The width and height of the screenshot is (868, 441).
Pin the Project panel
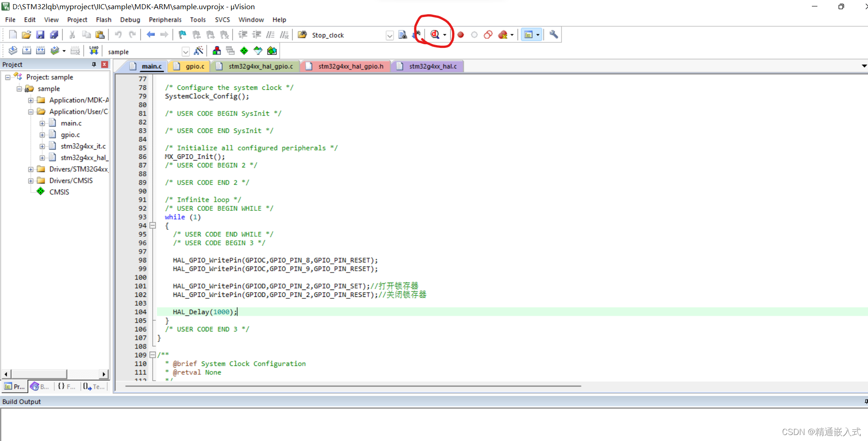pyautogui.click(x=94, y=64)
